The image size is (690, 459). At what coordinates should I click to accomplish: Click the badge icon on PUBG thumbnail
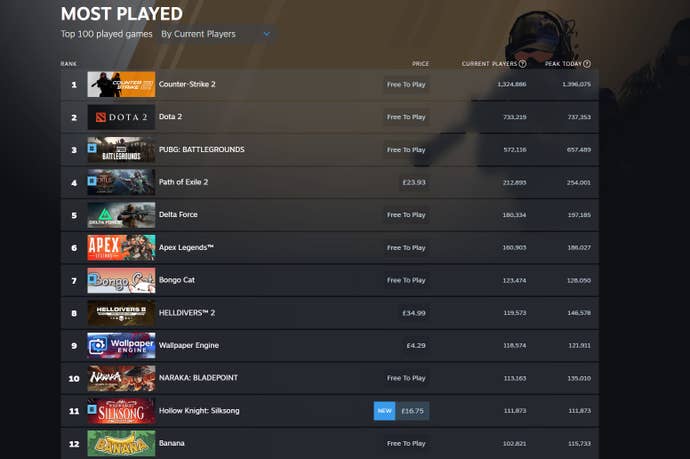[92, 148]
